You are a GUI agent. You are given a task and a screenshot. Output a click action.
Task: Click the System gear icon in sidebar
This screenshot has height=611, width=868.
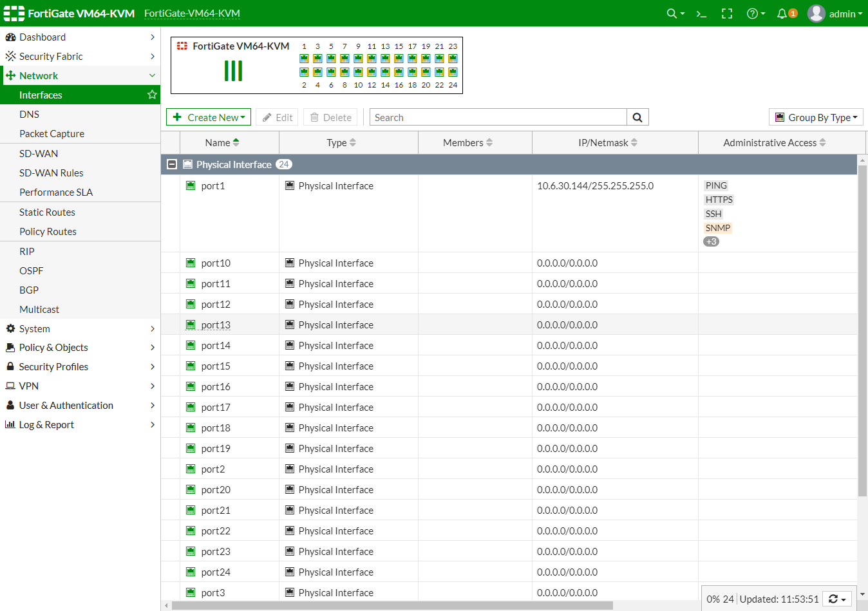[10, 328]
